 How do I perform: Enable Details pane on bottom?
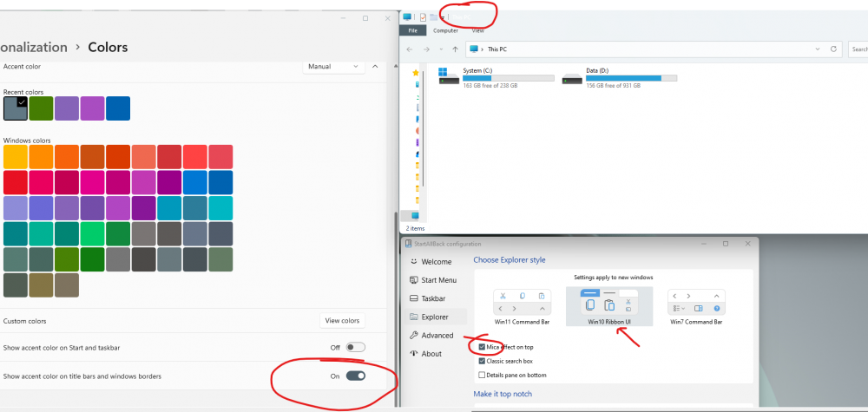point(482,375)
